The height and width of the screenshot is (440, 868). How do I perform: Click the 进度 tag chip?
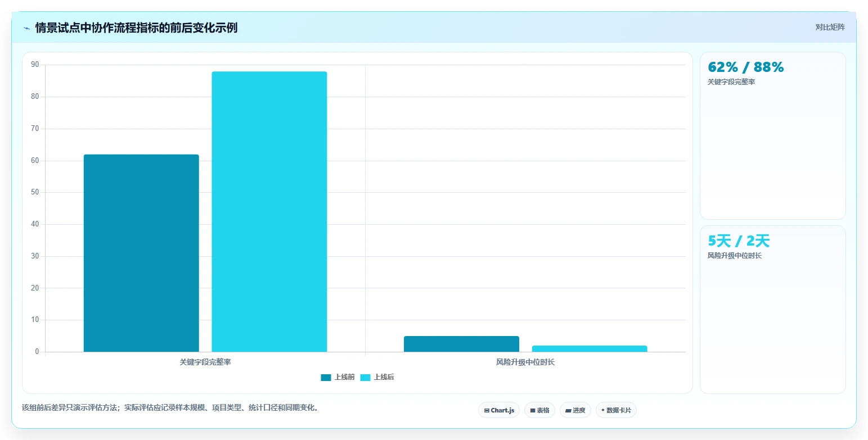(x=575, y=410)
